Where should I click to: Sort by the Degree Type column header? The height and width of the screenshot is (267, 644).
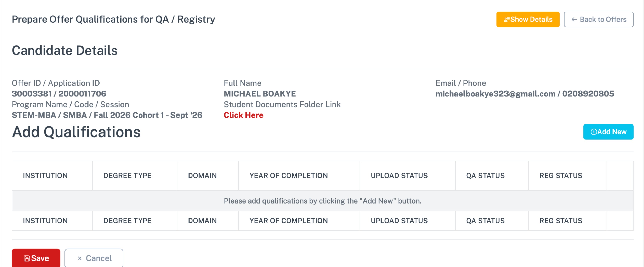tap(127, 176)
